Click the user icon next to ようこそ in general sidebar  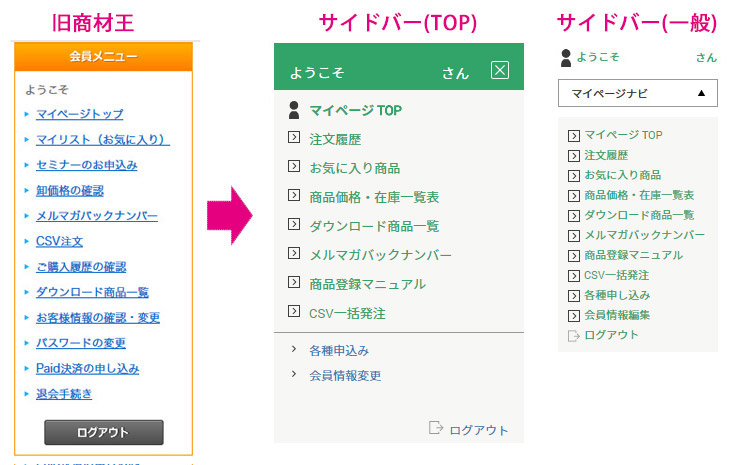(566, 58)
